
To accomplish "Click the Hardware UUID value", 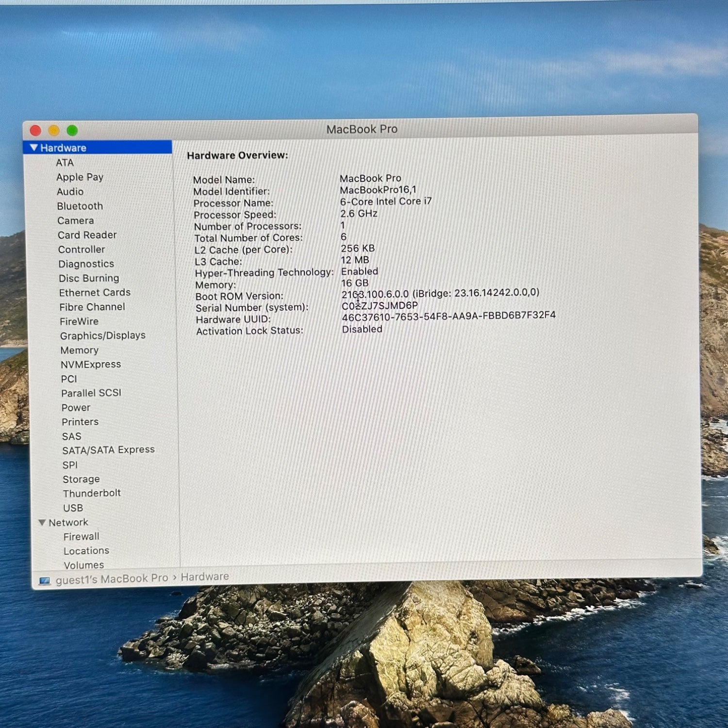I will coord(449,316).
